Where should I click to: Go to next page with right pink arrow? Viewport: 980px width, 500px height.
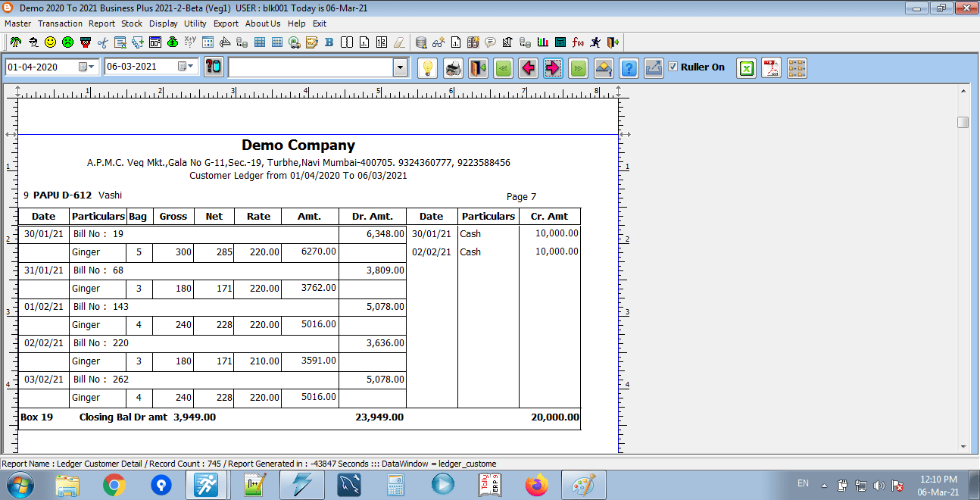point(553,68)
